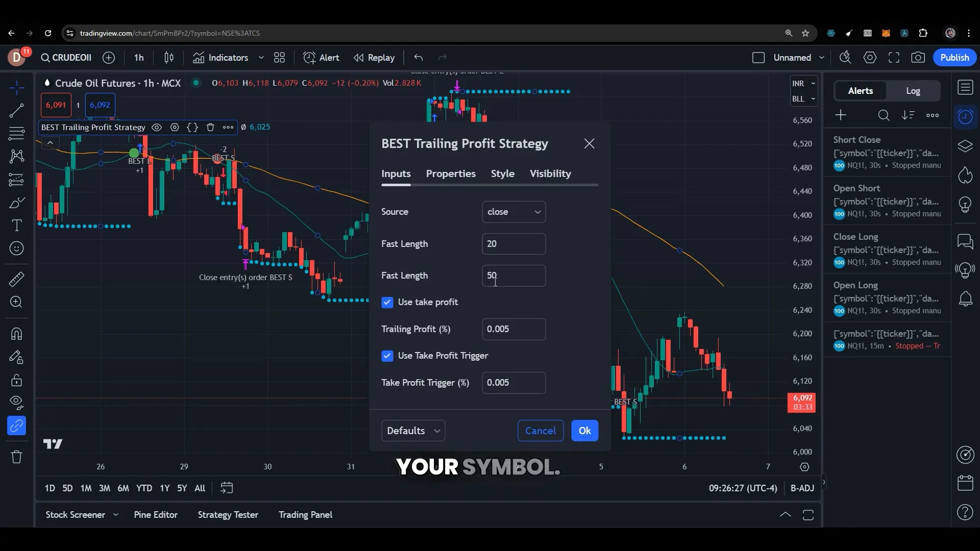
Task: Select the text annotation tool
Action: tap(16, 226)
